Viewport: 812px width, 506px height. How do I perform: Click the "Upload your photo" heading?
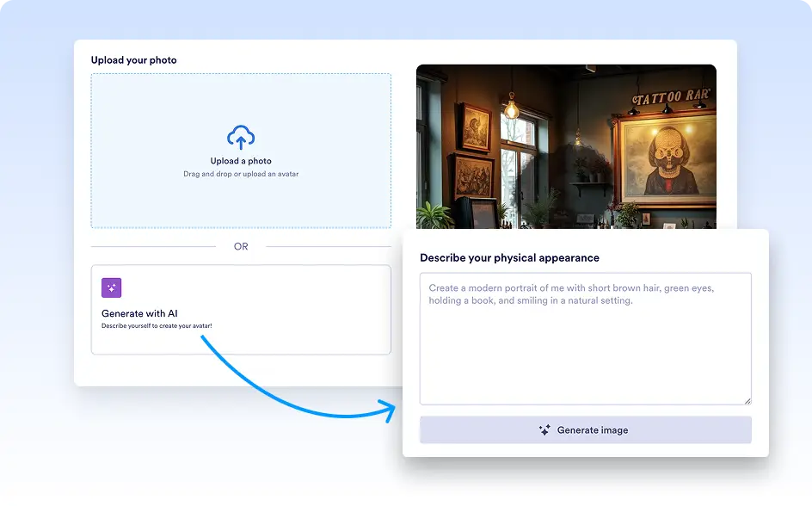(x=133, y=60)
